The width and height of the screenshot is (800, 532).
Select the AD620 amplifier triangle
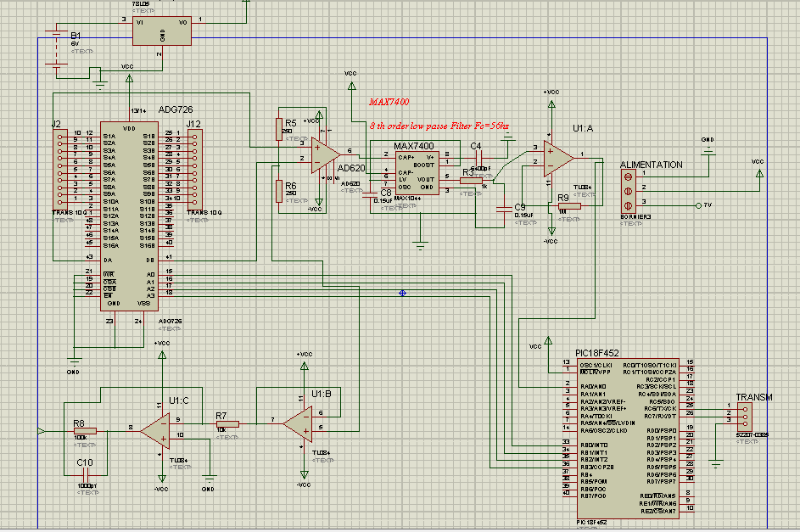[324, 155]
